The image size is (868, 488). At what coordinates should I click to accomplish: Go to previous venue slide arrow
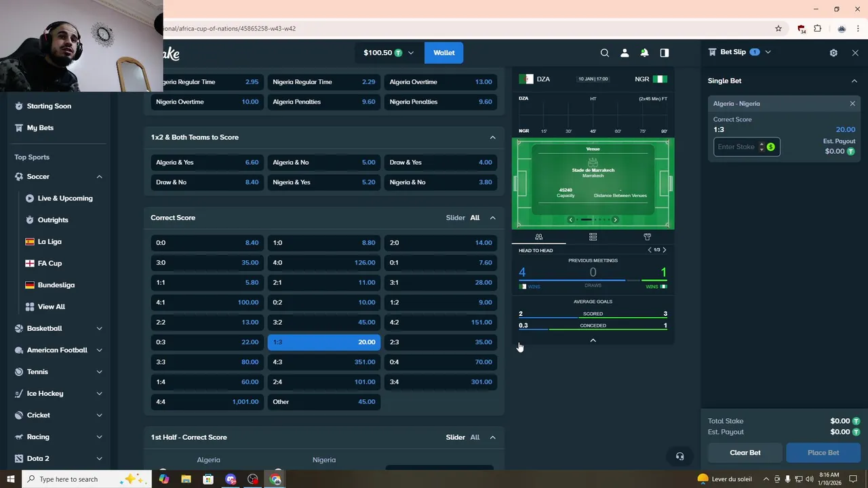coord(570,220)
